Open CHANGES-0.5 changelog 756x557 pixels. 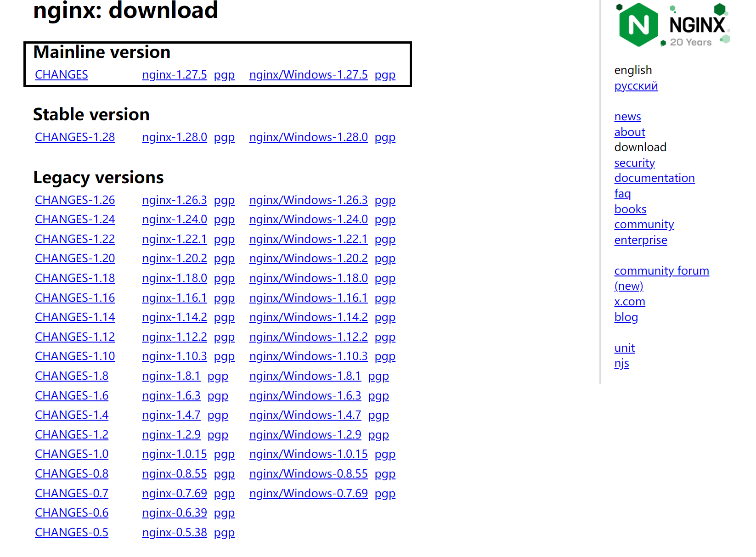point(72,533)
